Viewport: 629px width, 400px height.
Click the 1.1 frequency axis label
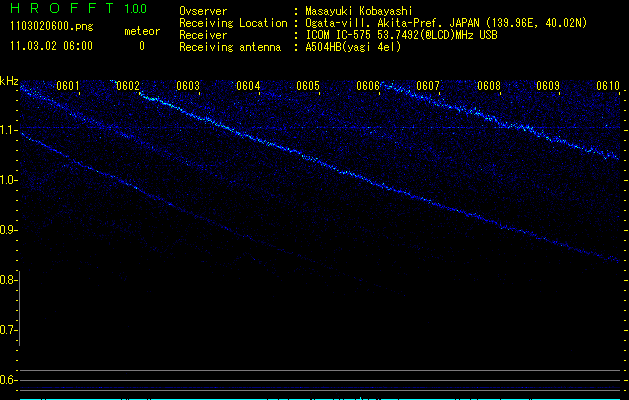click(x=8, y=130)
